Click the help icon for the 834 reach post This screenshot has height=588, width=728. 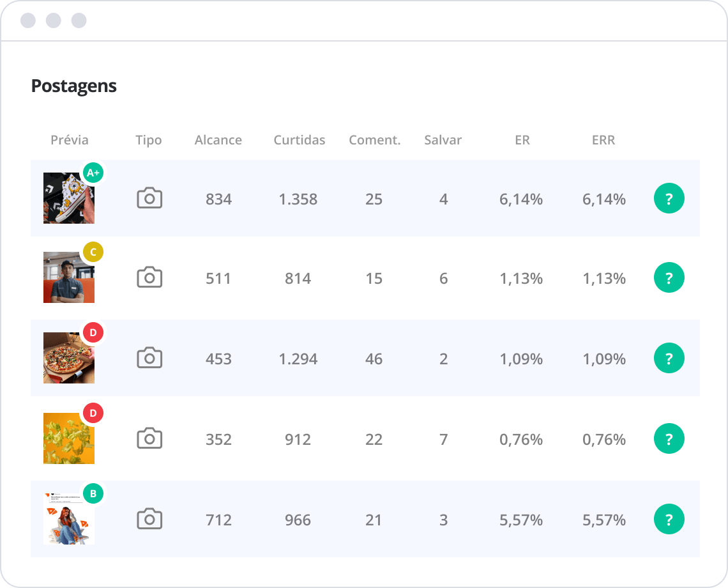point(669,199)
